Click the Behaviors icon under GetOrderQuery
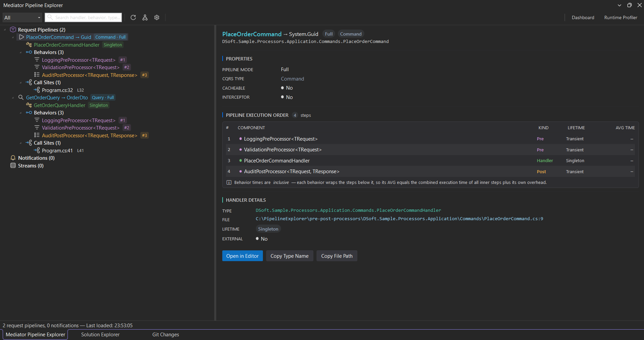This screenshot has width=644, height=340. pyautogui.click(x=29, y=112)
